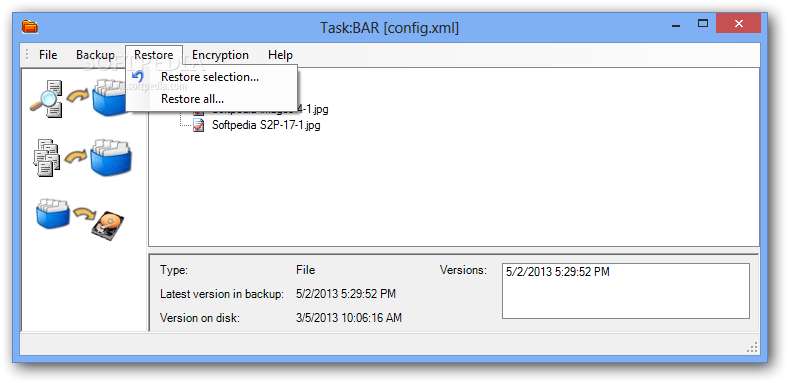Click the resize grip in the status bar corner
The width and height of the screenshot is (788, 383).
point(752,347)
